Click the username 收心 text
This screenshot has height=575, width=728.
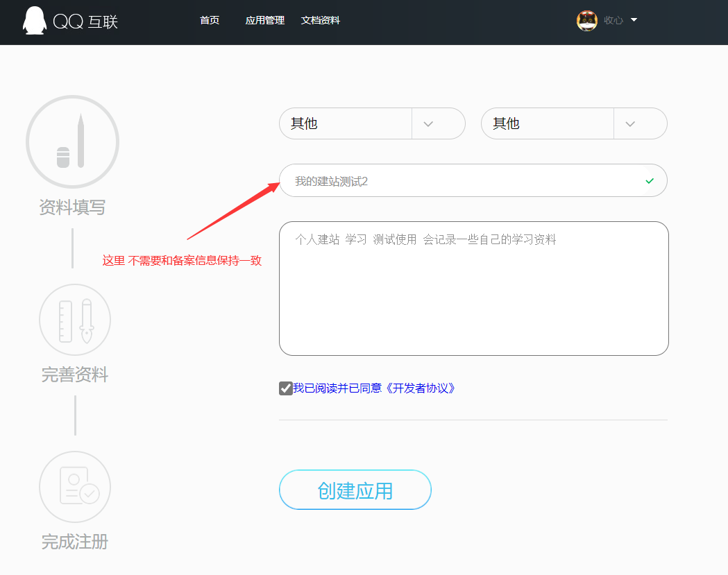click(x=613, y=21)
